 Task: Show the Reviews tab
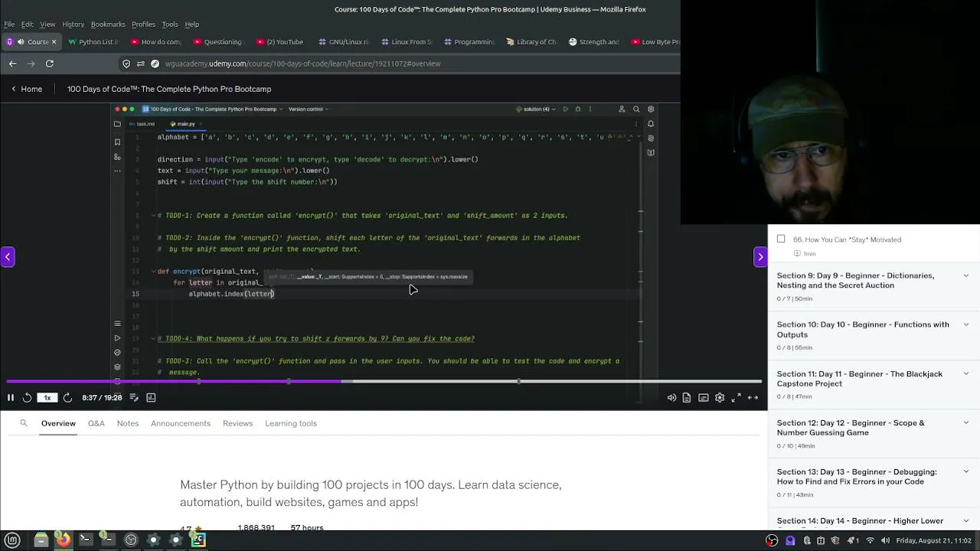point(237,423)
